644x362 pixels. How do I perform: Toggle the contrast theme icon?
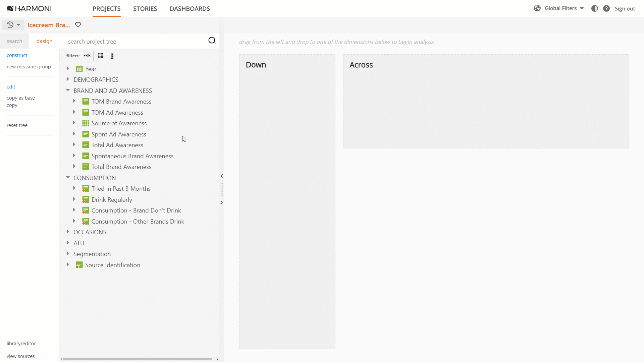pos(595,8)
